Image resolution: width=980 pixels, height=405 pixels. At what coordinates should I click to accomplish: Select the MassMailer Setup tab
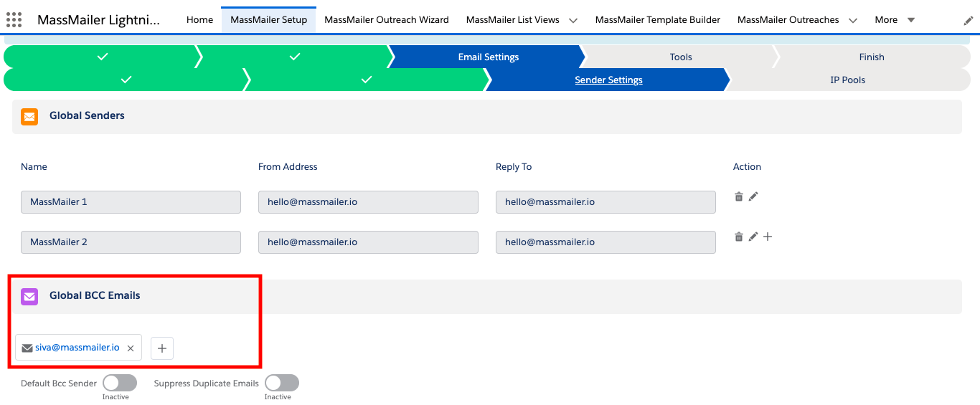[268, 20]
